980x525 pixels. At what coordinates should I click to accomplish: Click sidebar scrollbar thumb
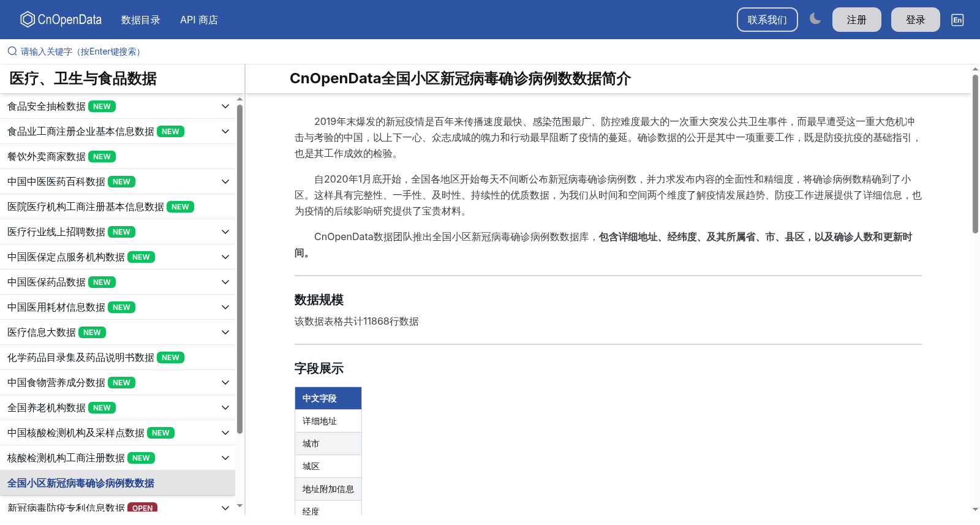(239, 269)
